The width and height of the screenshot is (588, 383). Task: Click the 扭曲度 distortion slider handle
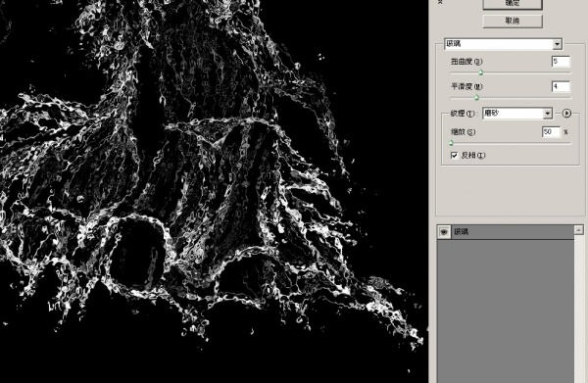[481, 72]
